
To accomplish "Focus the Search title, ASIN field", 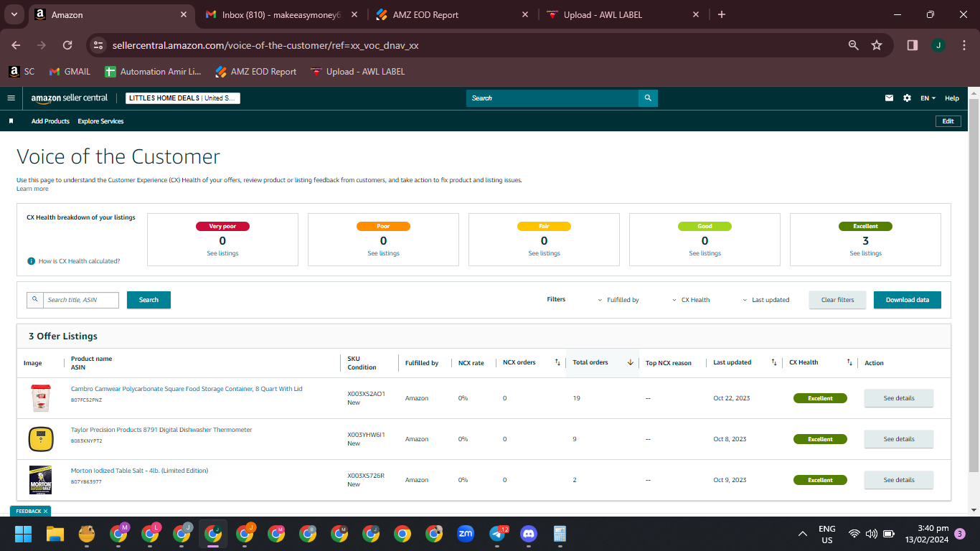I will click(80, 300).
